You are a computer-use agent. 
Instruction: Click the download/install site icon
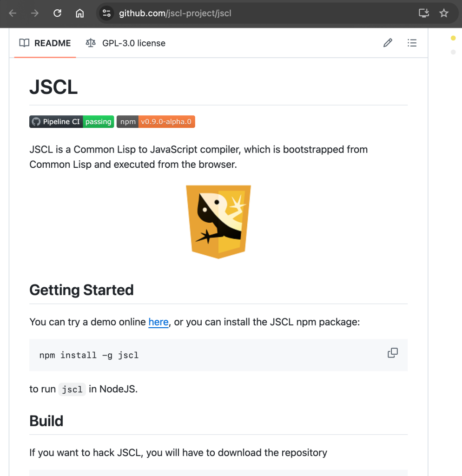(423, 13)
